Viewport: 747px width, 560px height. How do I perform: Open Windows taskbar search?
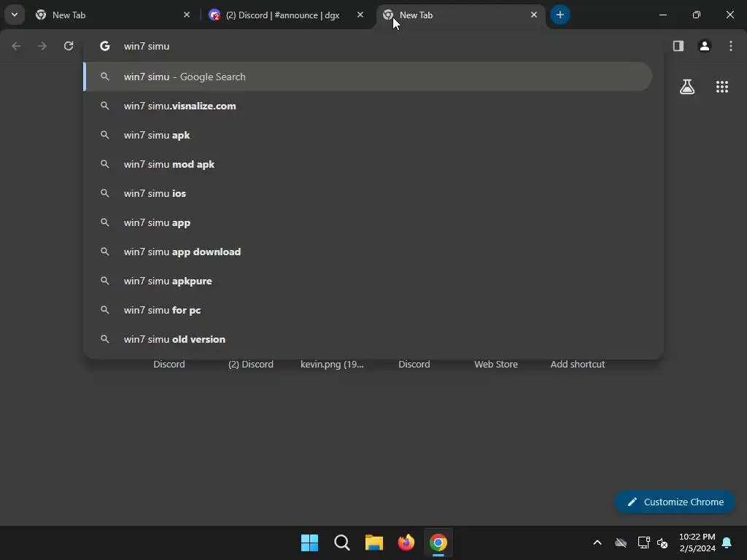341,542
